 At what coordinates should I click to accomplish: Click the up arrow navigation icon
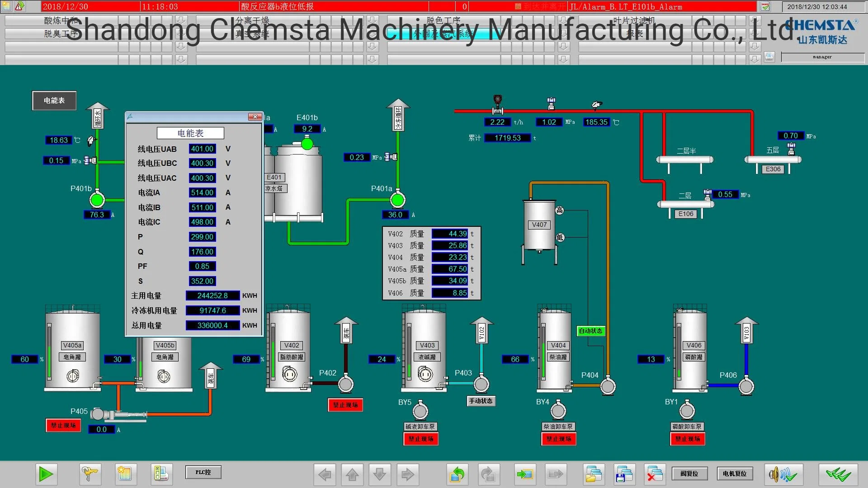(x=353, y=474)
